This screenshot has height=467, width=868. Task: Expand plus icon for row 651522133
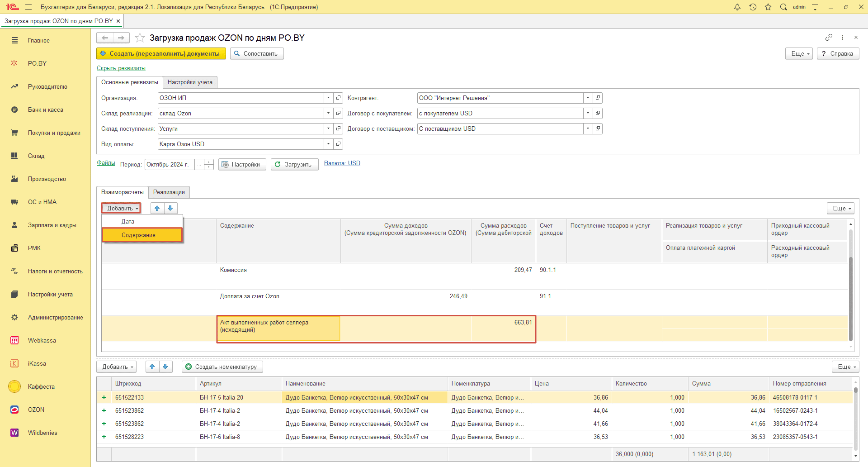(x=104, y=397)
